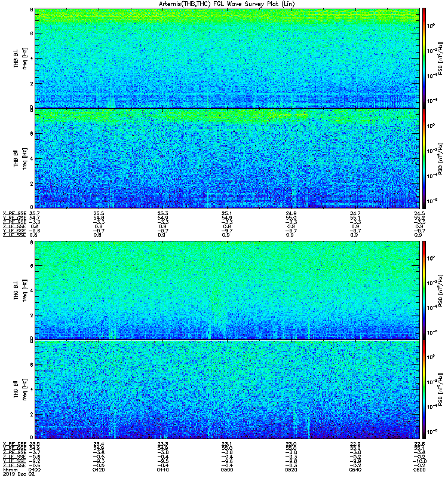Click the plot title 'Artemis(THB,THC) FGL Wave Survey Plot (Lin)'
The width and height of the screenshot is (448, 478).
point(226,4)
